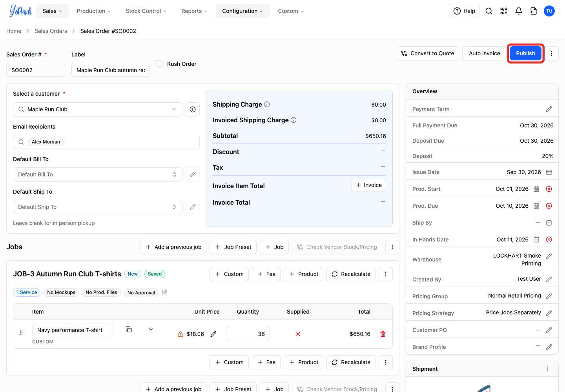Open the Production menu
The width and height of the screenshot is (565, 392).
[x=94, y=11]
